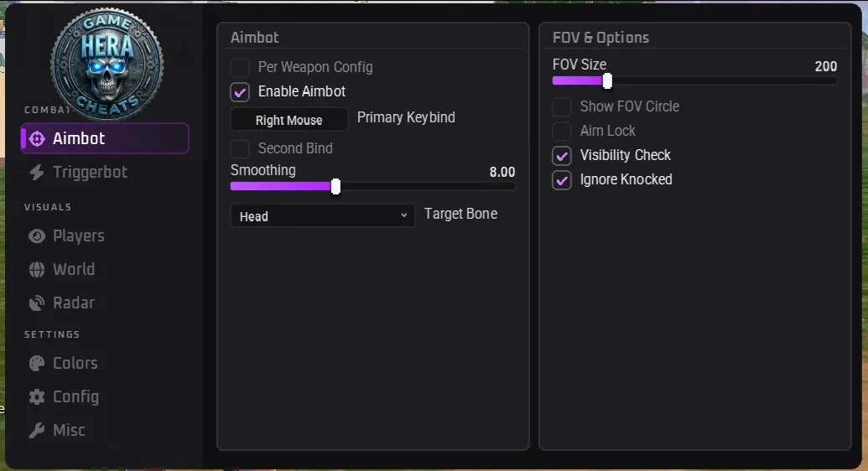Go to the Radar dish icon
This screenshot has height=471, width=868.
coord(37,303)
